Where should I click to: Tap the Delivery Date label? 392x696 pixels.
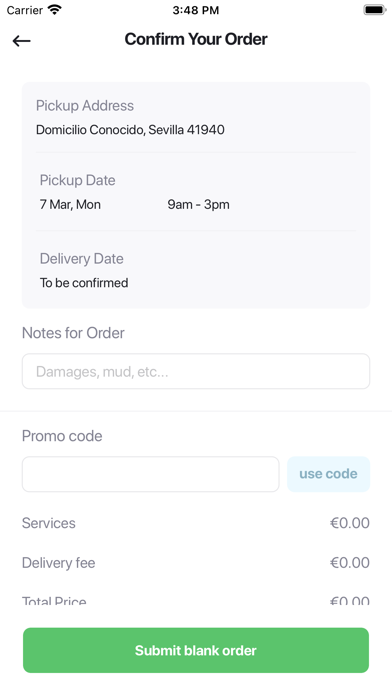point(82,259)
